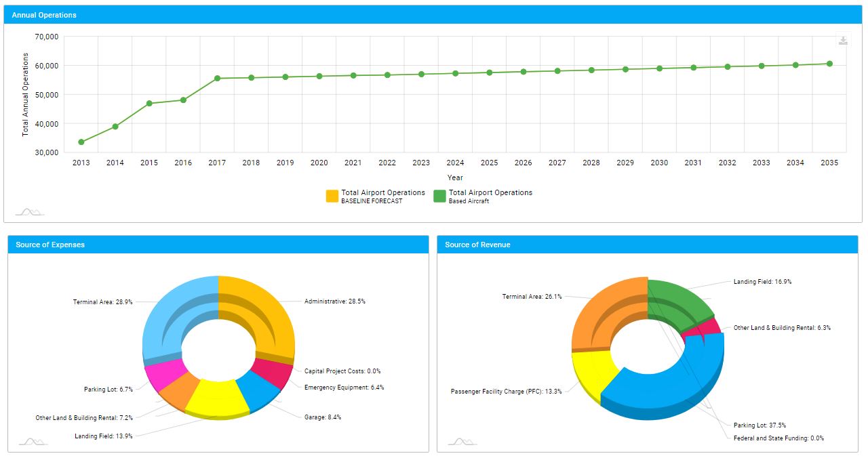Click the chart logo icon in the Annual Operations panel
This screenshot has width=868, height=460.
[30, 212]
